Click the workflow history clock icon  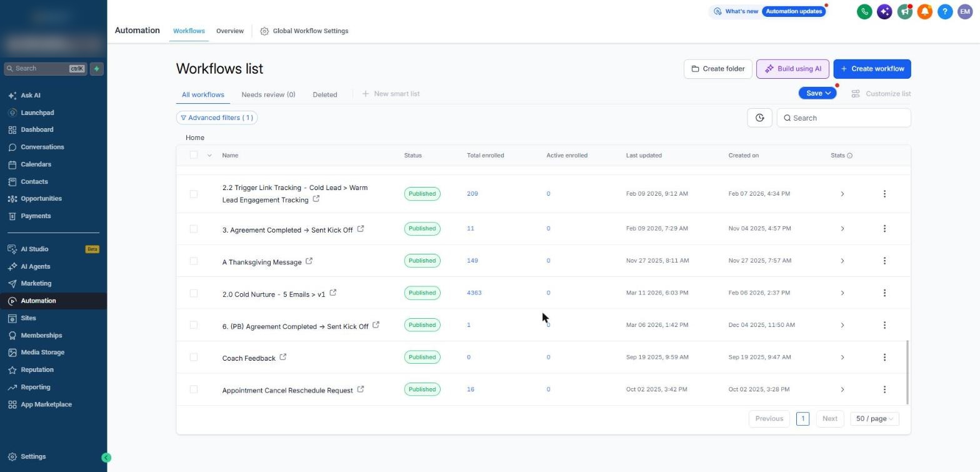(759, 118)
